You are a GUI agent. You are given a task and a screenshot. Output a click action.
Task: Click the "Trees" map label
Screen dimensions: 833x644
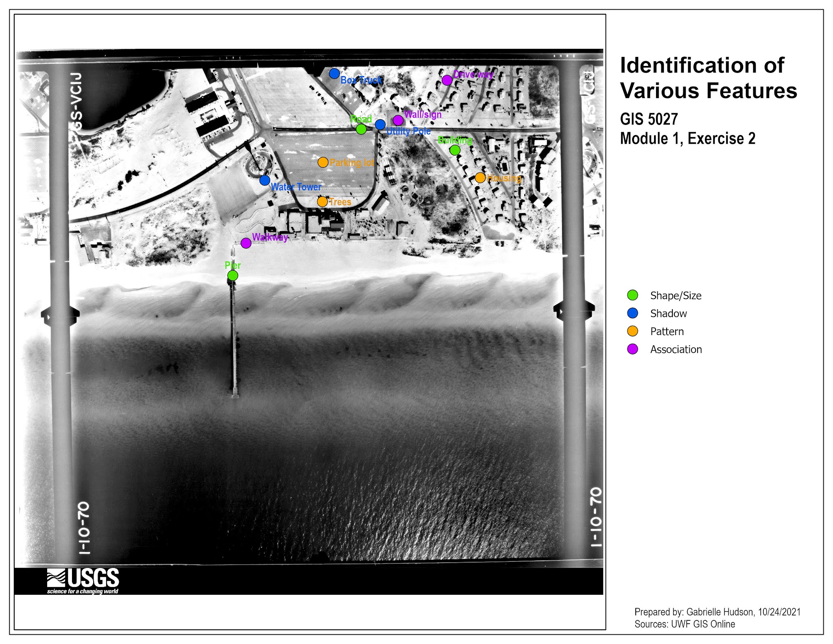(340, 202)
